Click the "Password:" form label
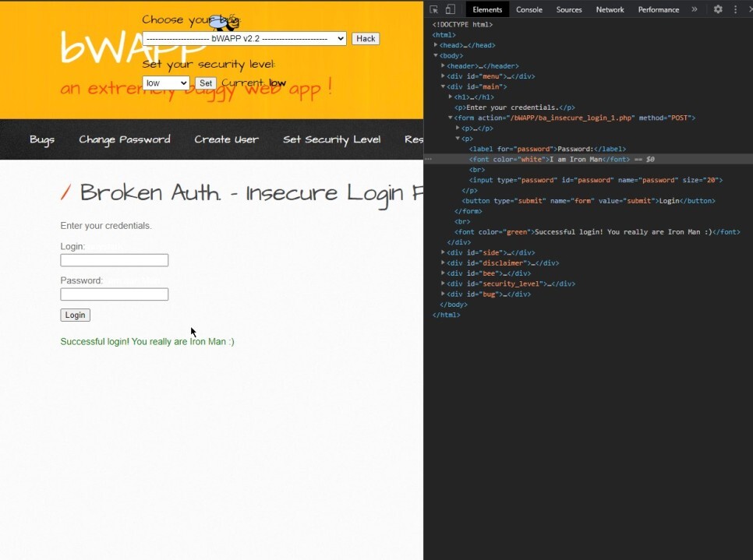This screenshot has height=560, width=753. coord(82,280)
